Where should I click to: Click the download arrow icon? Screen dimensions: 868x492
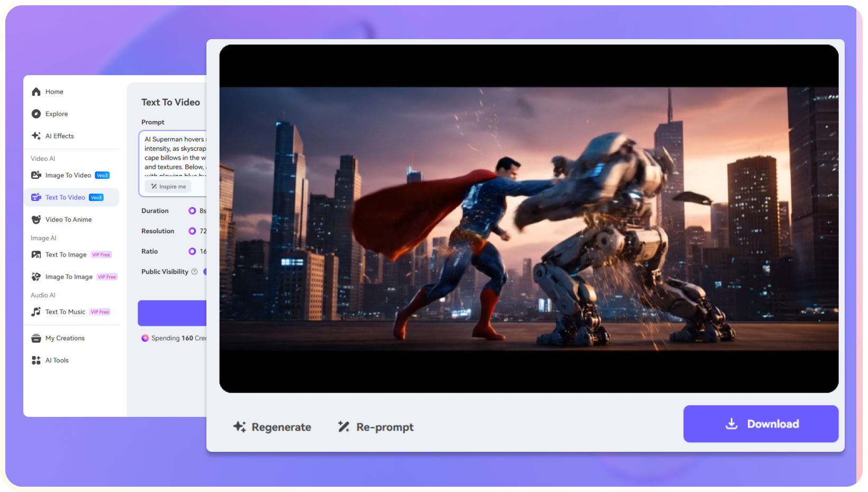(731, 424)
